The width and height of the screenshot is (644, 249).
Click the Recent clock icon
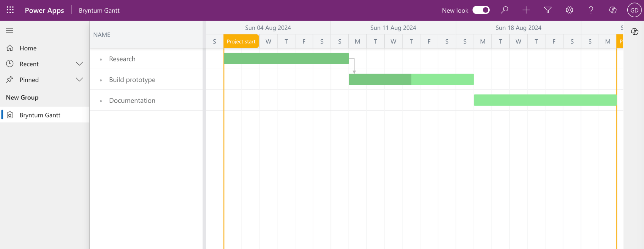[10, 64]
